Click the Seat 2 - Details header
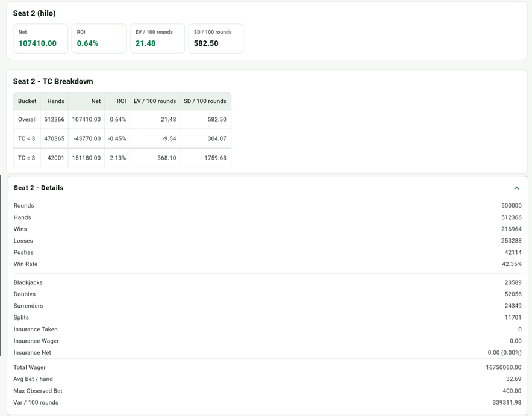This screenshot has height=416, width=532. pyautogui.click(x=39, y=188)
